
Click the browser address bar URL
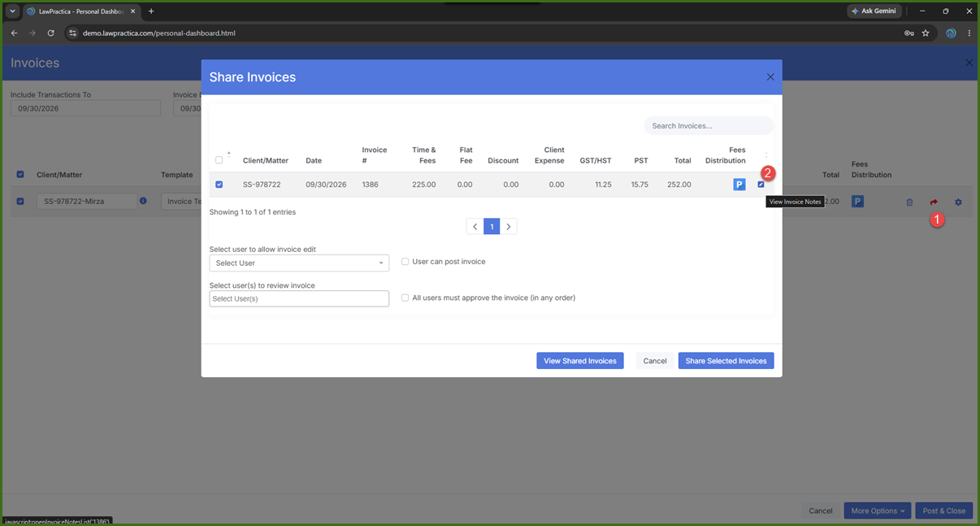pyautogui.click(x=159, y=33)
